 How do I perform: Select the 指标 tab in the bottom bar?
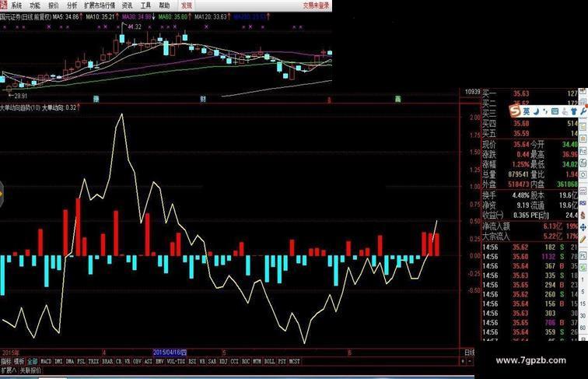[6, 361]
